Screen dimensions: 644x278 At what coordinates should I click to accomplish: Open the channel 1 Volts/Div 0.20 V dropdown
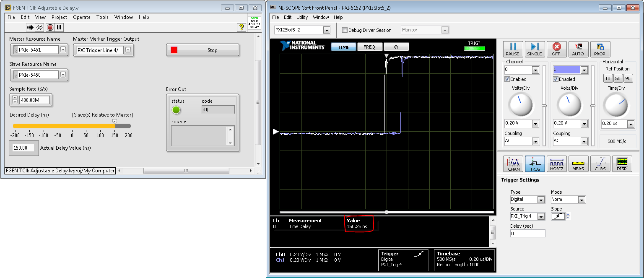584,123
